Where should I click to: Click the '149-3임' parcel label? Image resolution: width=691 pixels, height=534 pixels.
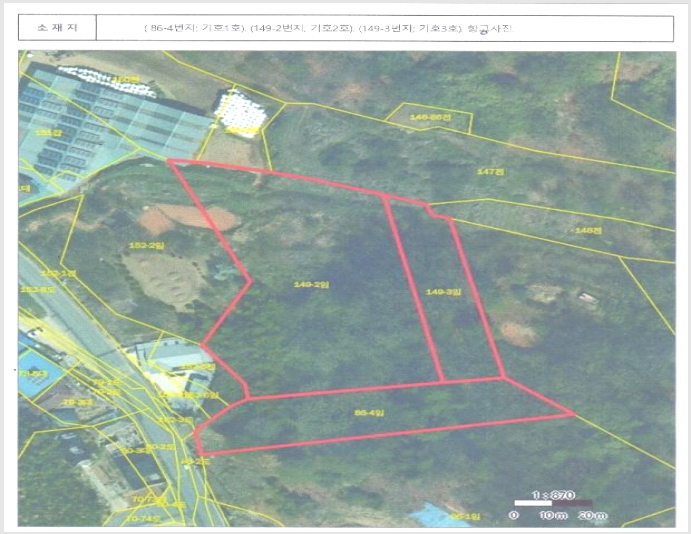click(443, 292)
